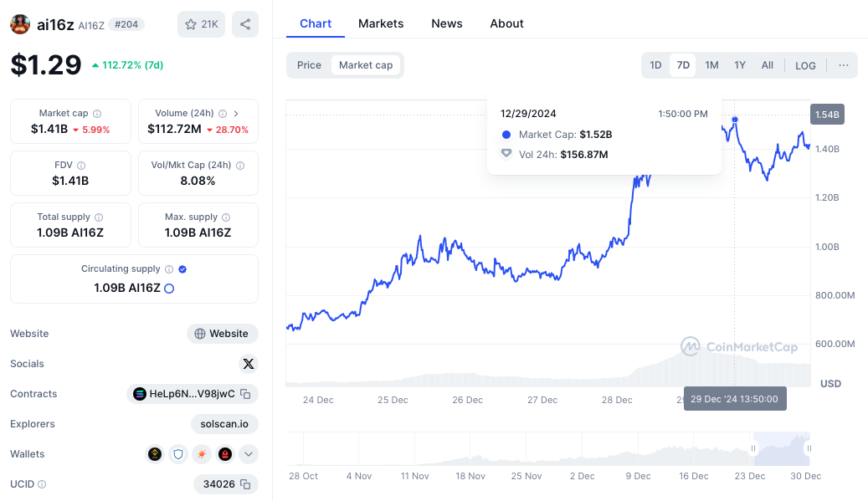Click the UCID info icon
This screenshot has height=501, width=868.
42,484
